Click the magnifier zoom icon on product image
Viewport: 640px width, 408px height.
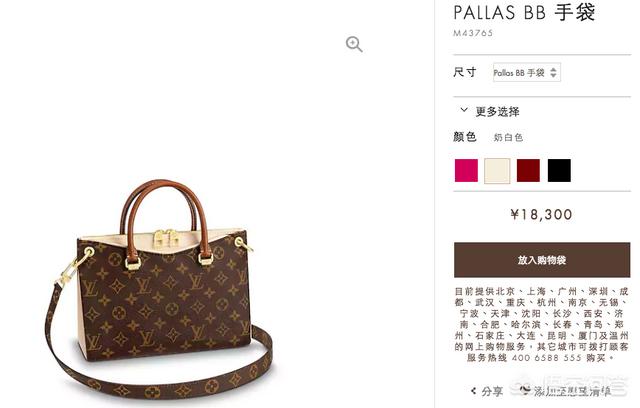[354, 44]
